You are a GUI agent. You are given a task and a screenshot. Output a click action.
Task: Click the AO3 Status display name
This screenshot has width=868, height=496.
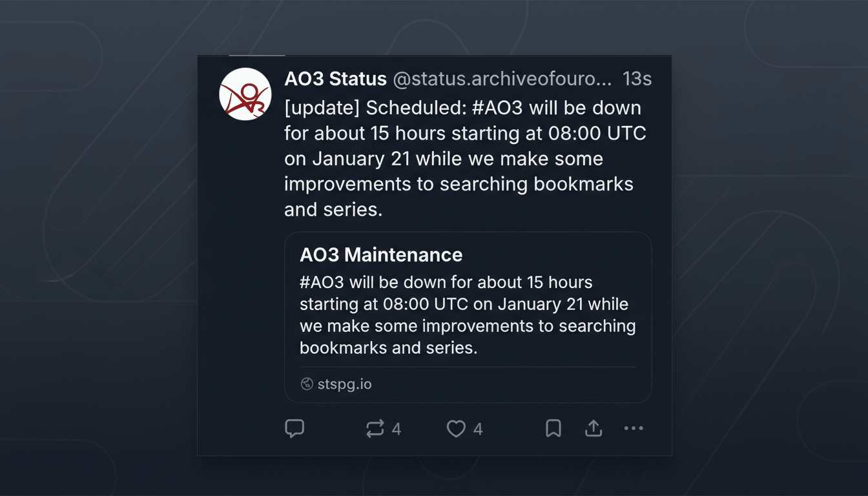(335, 78)
